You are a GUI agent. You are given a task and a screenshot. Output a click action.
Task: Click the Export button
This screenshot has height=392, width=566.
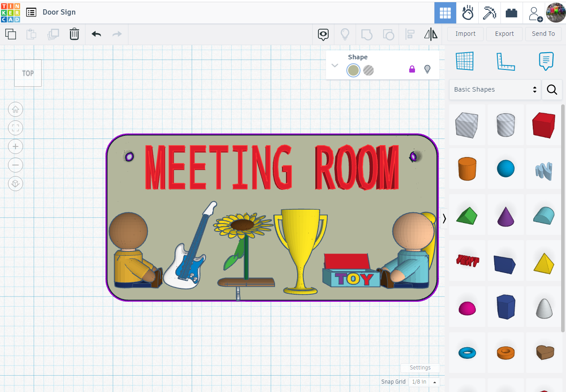point(504,34)
